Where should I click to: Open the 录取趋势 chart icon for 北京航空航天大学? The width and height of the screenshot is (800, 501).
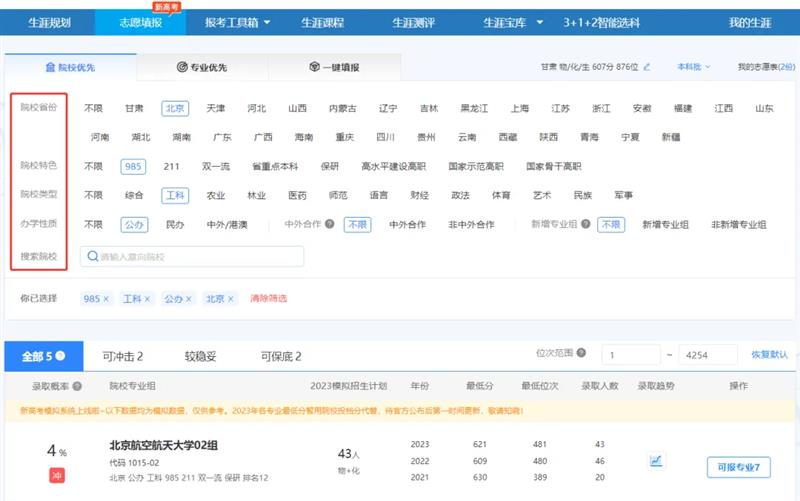point(656,461)
